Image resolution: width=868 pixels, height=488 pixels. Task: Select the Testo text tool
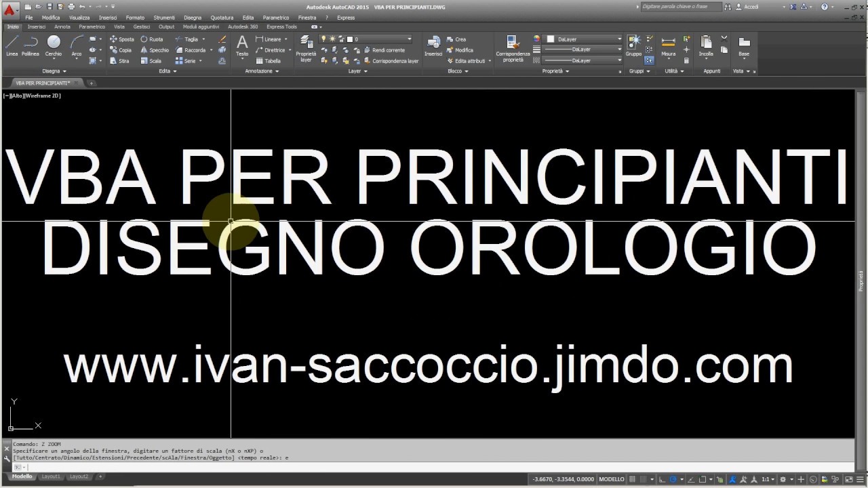coord(242,45)
